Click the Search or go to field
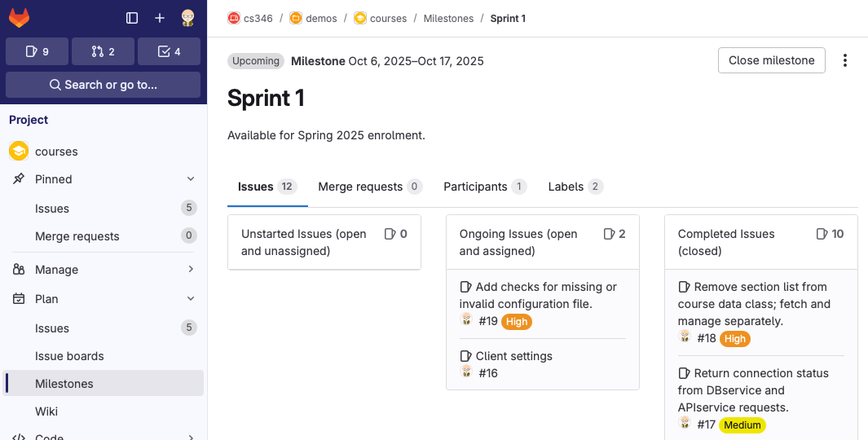This screenshot has height=440, width=868. pyautogui.click(x=103, y=85)
